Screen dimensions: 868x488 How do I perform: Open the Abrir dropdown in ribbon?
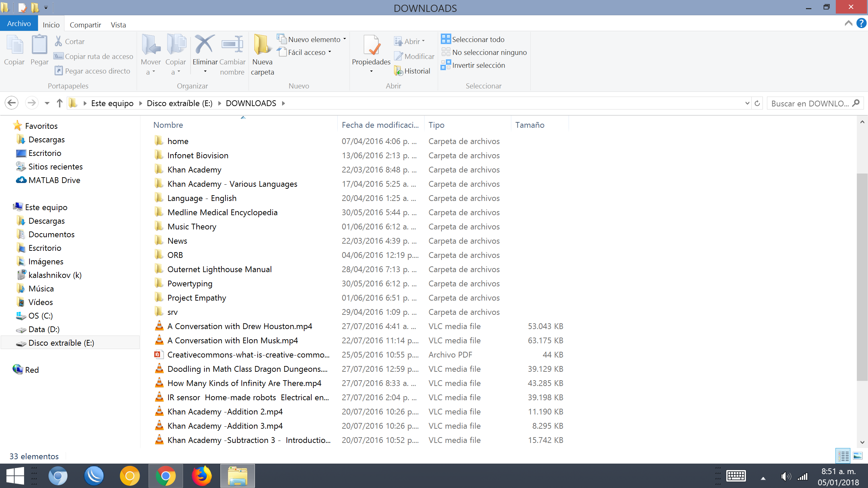(x=410, y=41)
